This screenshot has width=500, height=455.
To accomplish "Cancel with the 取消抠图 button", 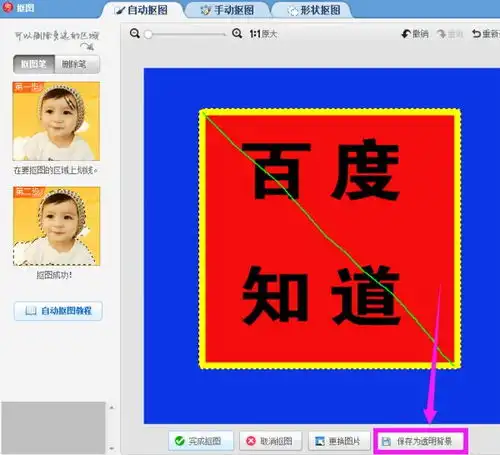I will point(271,441).
